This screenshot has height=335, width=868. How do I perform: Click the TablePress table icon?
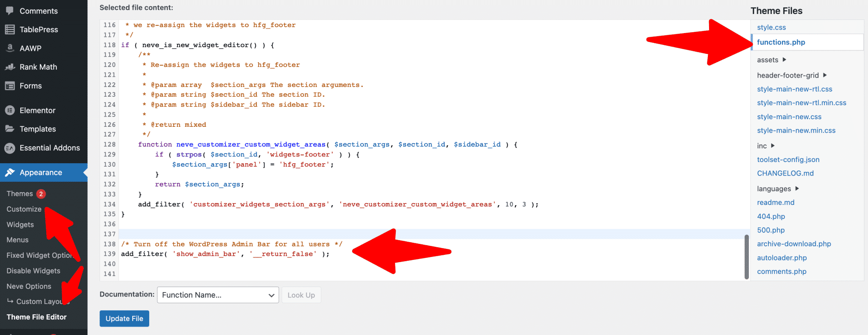pyautogui.click(x=10, y=29)
